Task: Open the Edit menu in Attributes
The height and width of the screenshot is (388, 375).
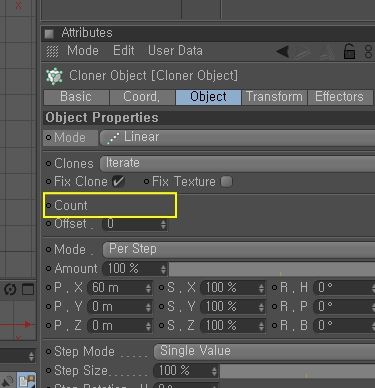Action: (124, 51)
